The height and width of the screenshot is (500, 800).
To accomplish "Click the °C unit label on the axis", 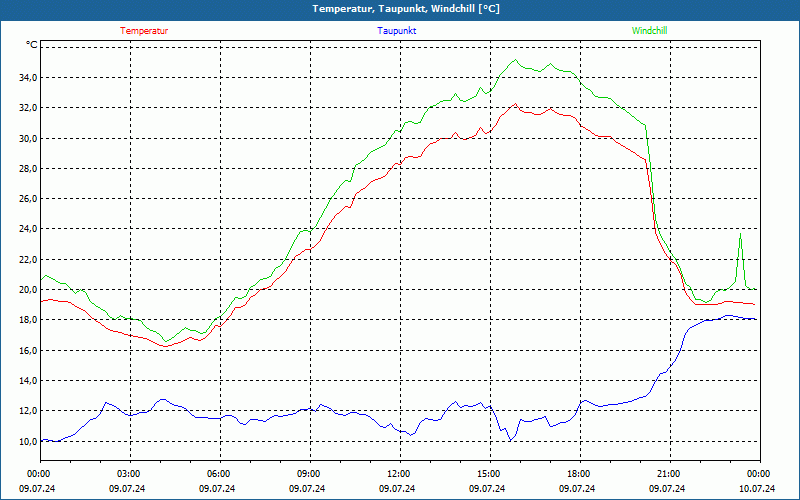I will [32, 45].
